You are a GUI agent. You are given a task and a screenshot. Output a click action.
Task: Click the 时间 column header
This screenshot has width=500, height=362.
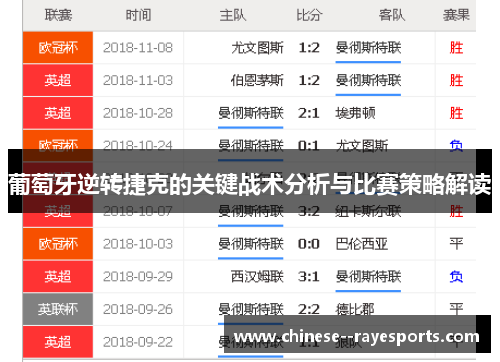click(x=138, y=15)
